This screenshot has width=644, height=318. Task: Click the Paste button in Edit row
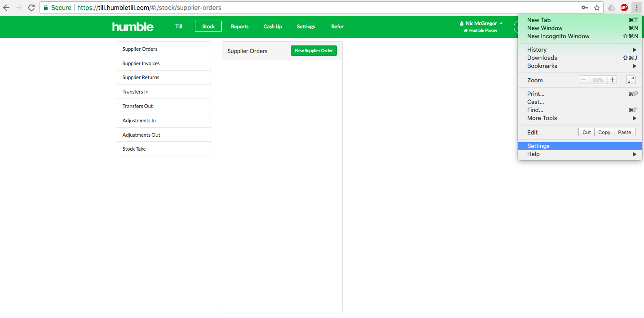point(625,132)
